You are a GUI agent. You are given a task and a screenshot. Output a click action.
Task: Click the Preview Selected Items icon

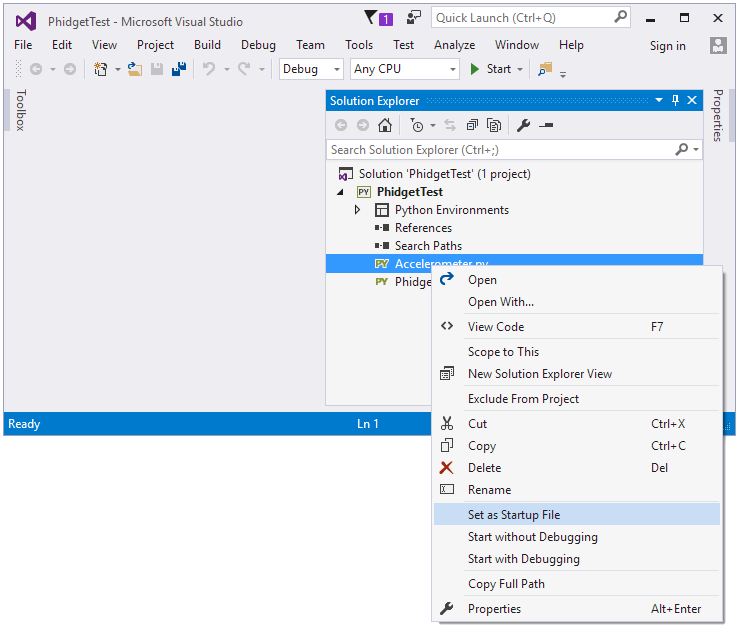click(546, 126)
